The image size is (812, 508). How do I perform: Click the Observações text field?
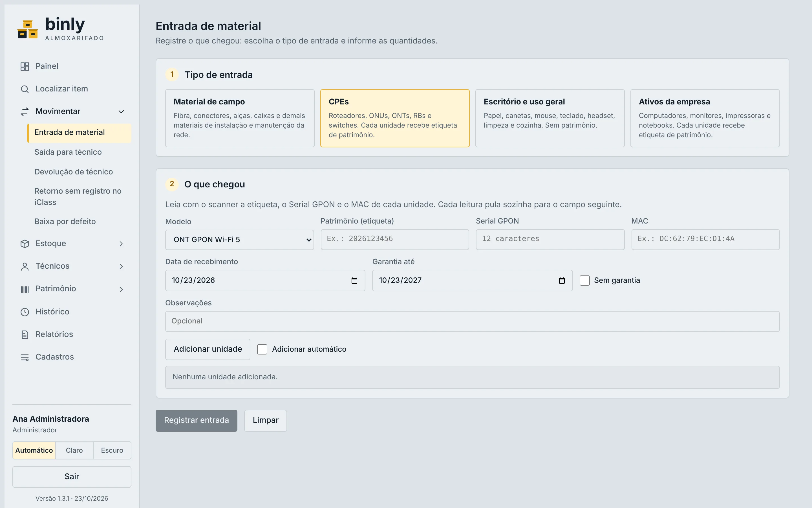pyautogui.click(x=472, y=321)
